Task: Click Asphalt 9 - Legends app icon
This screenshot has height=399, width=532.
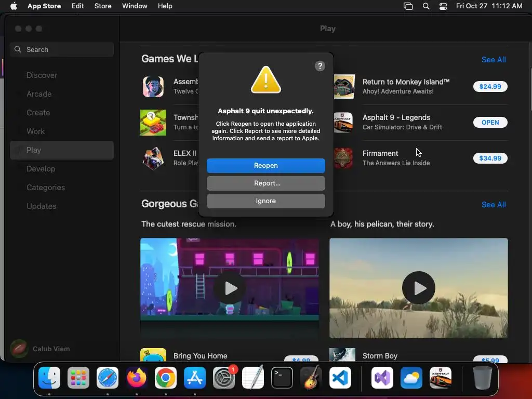Action: (343, 123)
